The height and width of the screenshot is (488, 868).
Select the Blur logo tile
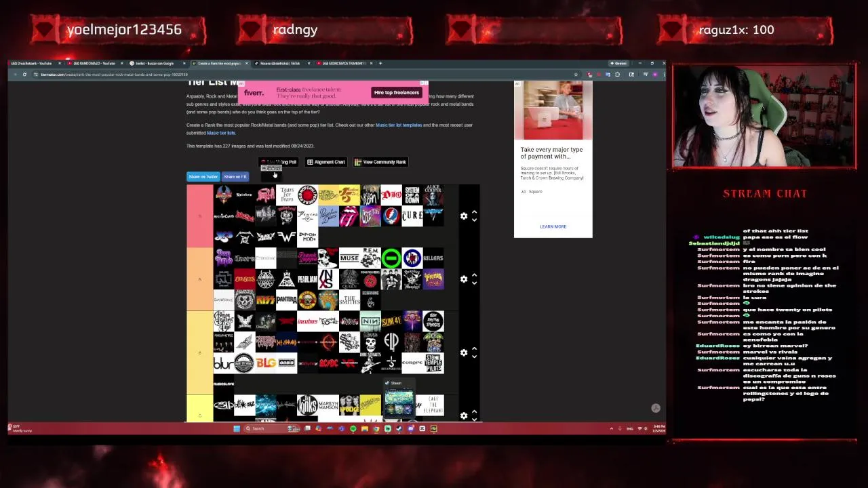224,363
